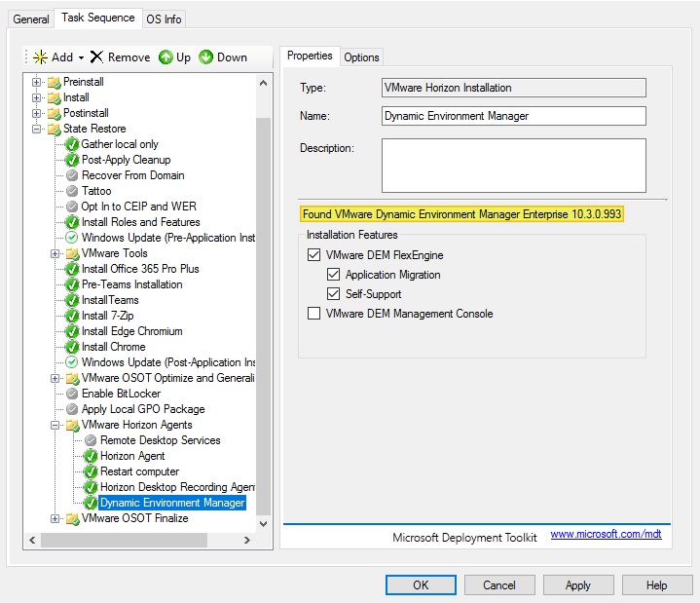This screenshot has height=603, width=700.
Task: Uncheck the VMware DEM FlexEngine checkbox
Action: (313, 255)
